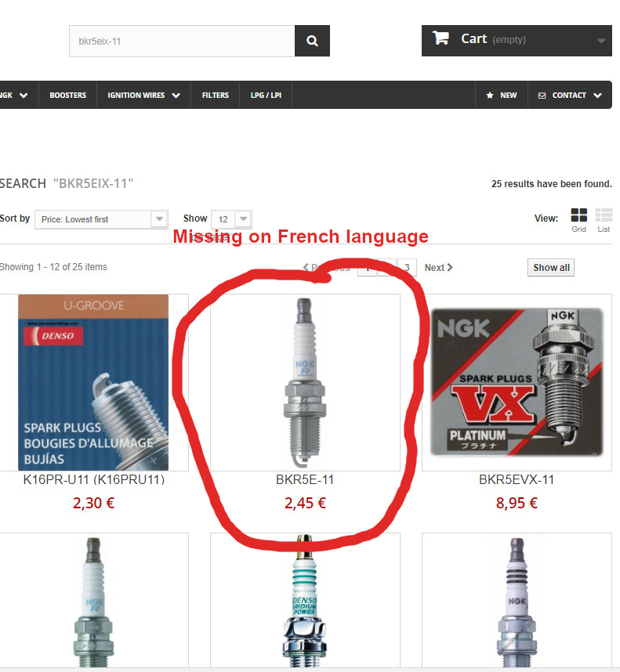
Task: Open the Show 12 per page dropdown
Action: click(231, 219)
